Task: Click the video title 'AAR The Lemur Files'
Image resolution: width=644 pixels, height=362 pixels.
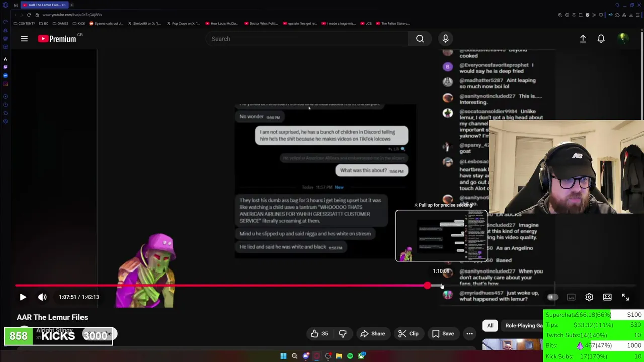Action: pyautogui.click(x=52, y=317)
